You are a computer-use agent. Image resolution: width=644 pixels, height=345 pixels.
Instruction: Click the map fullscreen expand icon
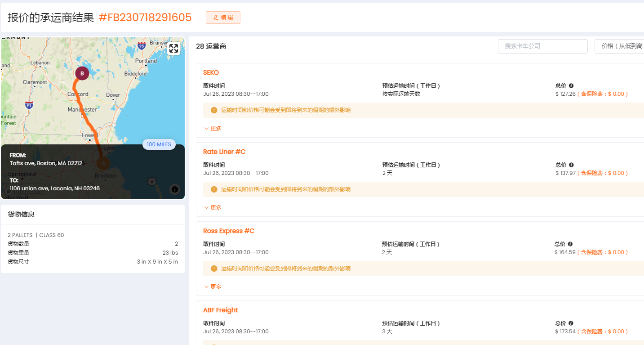[x=173, y=49]
